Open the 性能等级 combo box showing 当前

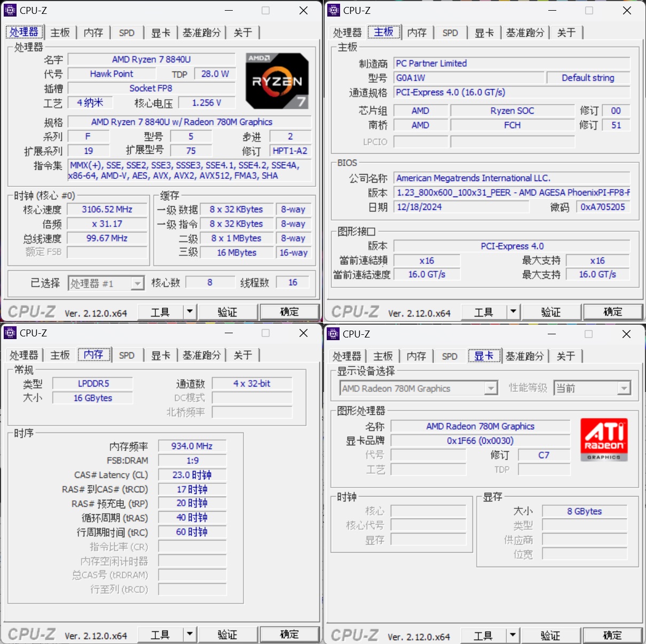pyautogui.click(x=593, y=388)
